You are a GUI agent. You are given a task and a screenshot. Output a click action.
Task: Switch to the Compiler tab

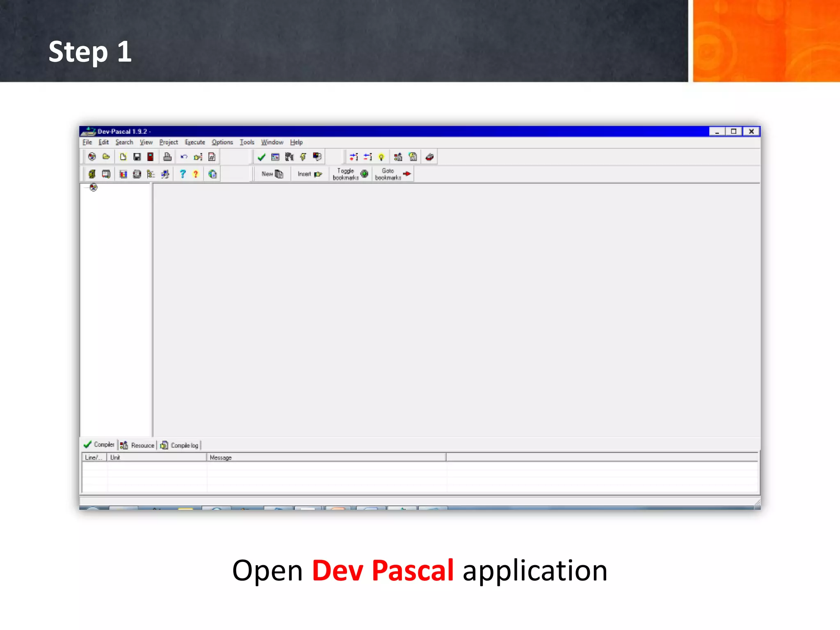pos(99,445)
